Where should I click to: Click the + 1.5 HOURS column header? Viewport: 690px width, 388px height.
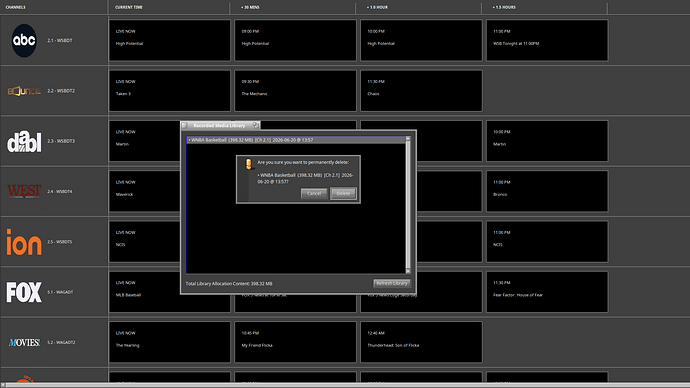(504, 7)
